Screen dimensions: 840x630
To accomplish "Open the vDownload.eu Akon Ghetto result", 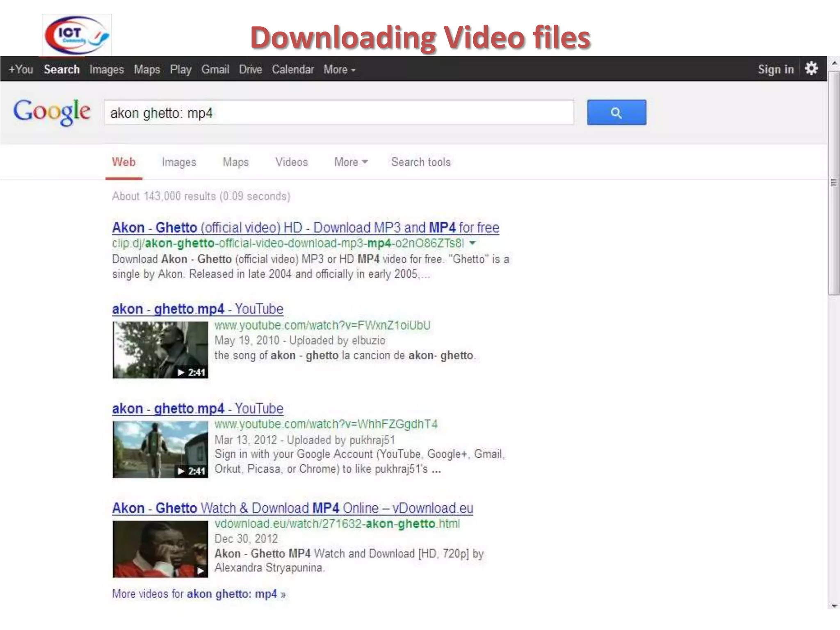I will (x=293, y=508).
